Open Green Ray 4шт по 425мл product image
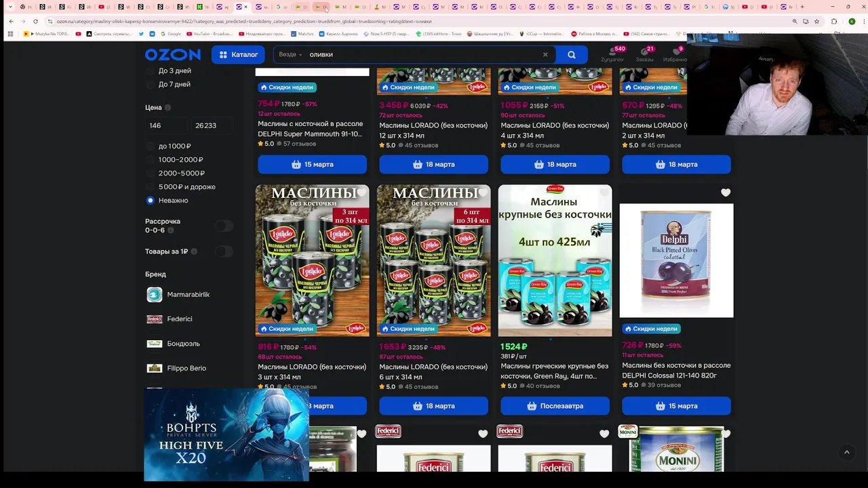 coord(555,260)
